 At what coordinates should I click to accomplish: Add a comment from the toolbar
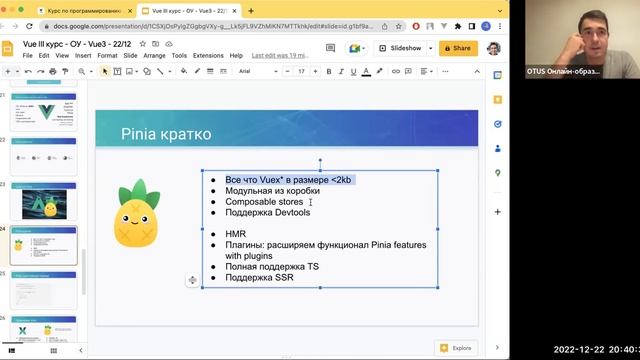408,71
